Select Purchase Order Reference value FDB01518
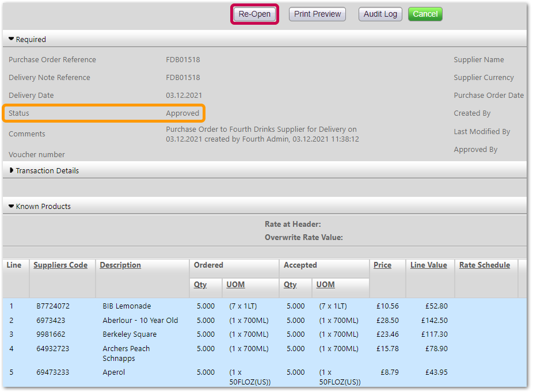The image size is (533, 392). tap(183, 59)
